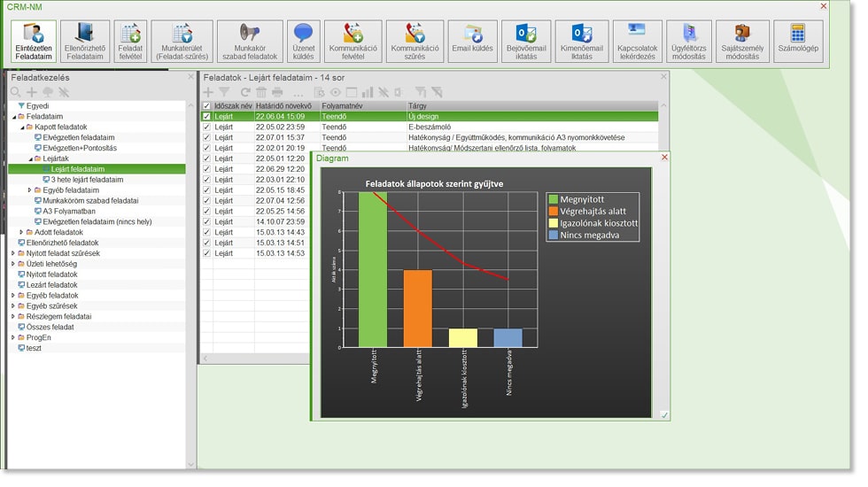
Task: Open Munkaterület (Feladat-szűrés)
Action: tap(182, 42)
